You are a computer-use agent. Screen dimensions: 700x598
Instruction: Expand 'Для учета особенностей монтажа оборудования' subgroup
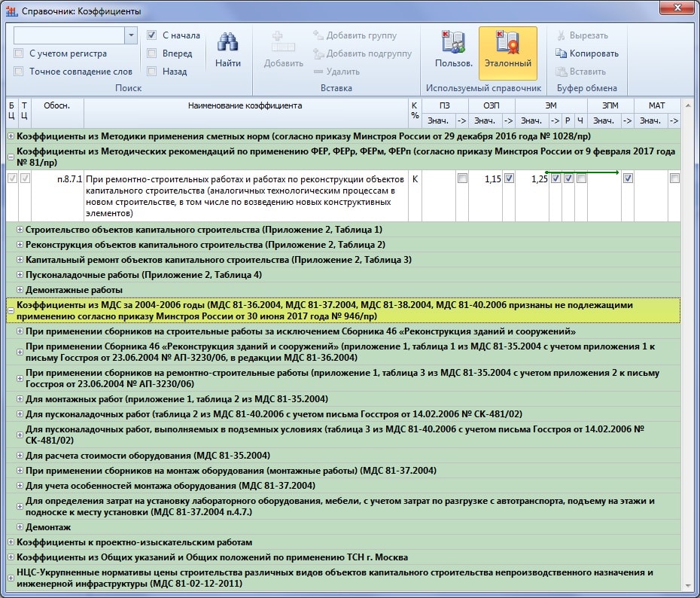(20, 486)
